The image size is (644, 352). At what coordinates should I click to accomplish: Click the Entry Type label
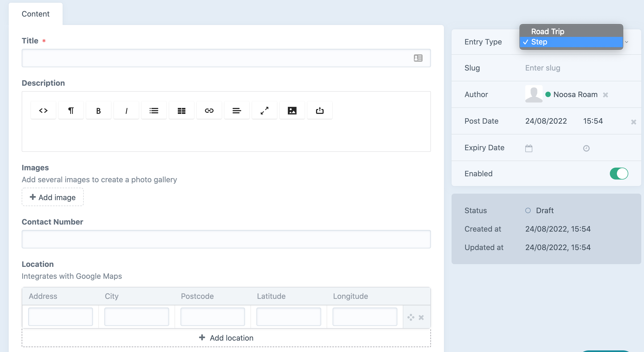pos(483,42)
